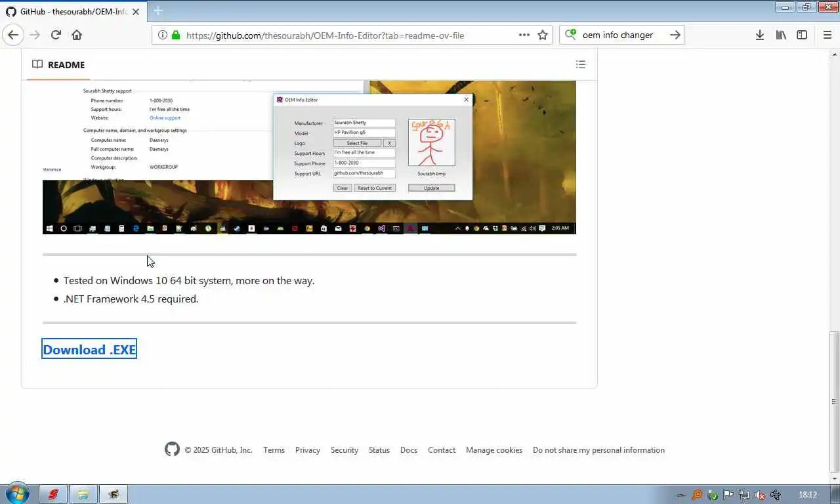Open the Download .EXE link

[x=89, y=350]
